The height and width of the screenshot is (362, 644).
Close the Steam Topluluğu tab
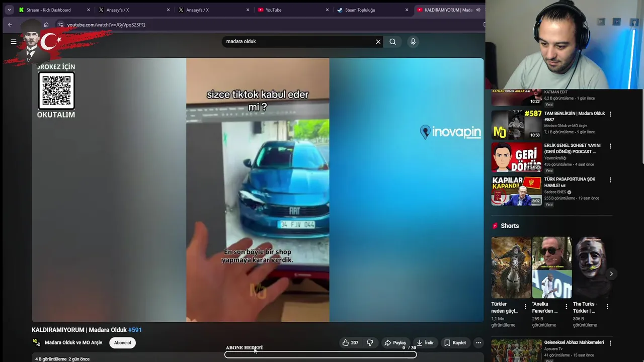click(x=407, y=10)
